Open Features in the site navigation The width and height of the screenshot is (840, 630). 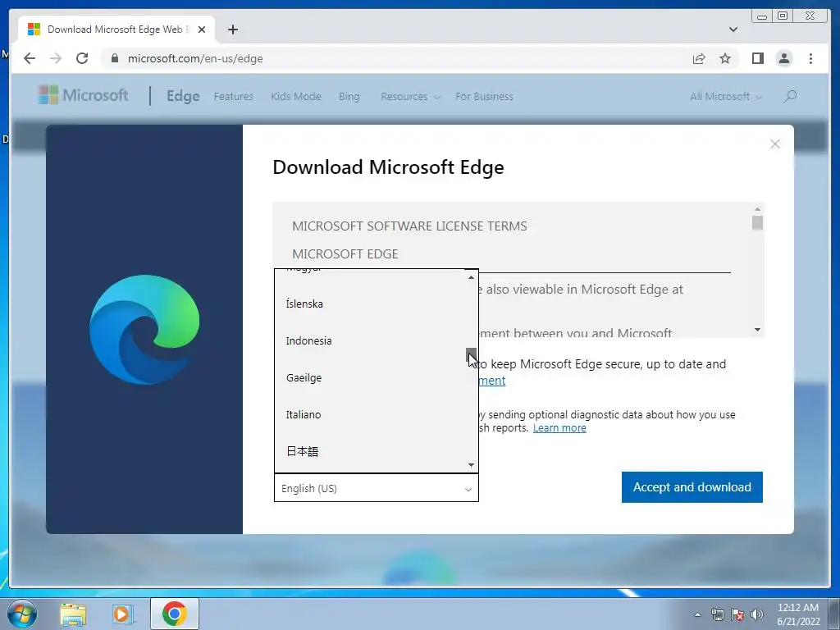tap(233, 97)
